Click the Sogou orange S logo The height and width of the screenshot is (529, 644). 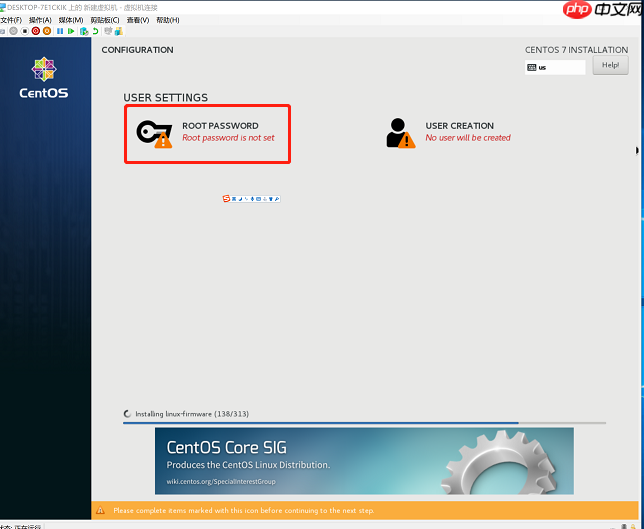(x=226, y=198)
